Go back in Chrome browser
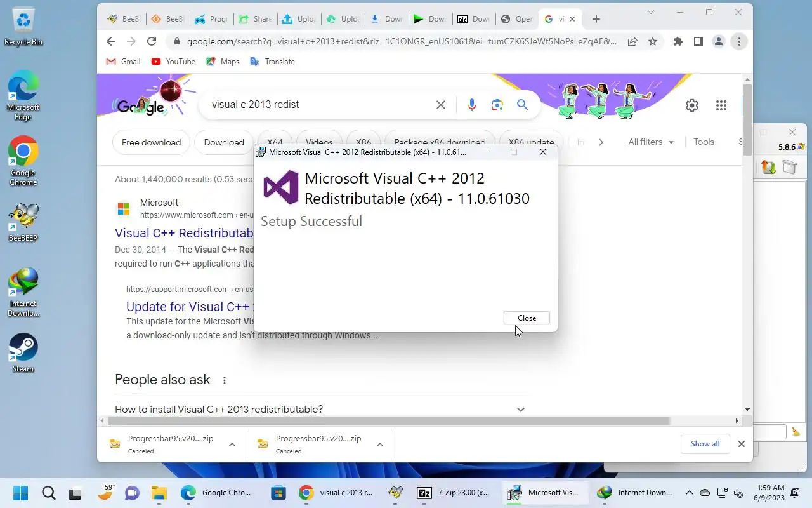 [111, 41]
